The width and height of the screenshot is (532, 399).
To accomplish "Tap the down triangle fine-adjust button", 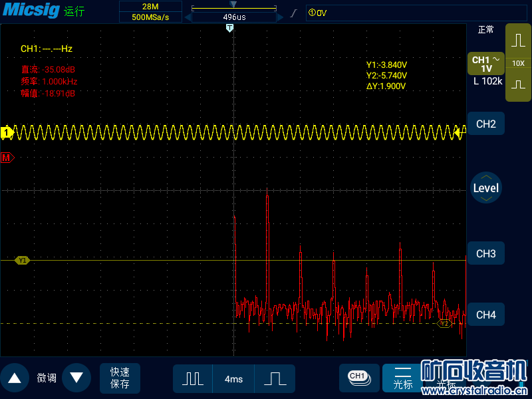I will (x=76, y=378).
